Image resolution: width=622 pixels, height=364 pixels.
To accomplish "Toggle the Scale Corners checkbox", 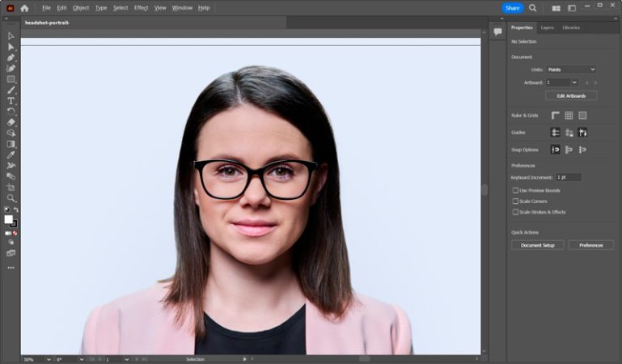I will (515, 201).
